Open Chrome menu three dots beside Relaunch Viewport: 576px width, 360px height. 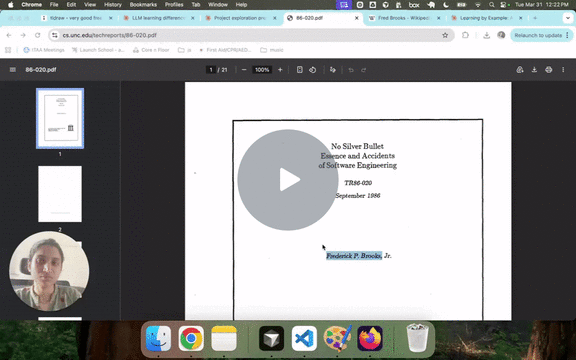click(x=568, y=35)
